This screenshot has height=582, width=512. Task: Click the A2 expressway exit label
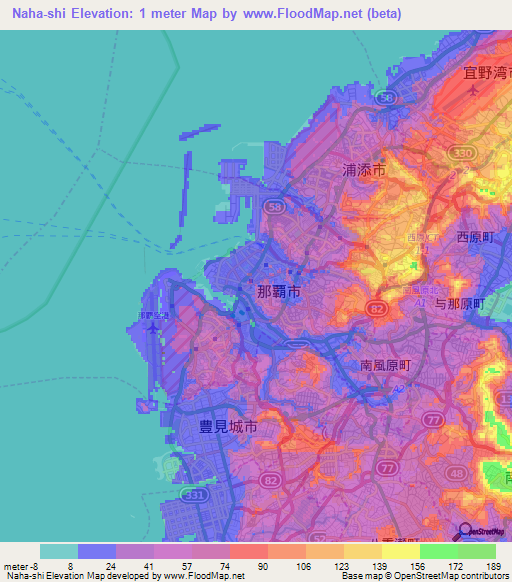coord(398,389)
